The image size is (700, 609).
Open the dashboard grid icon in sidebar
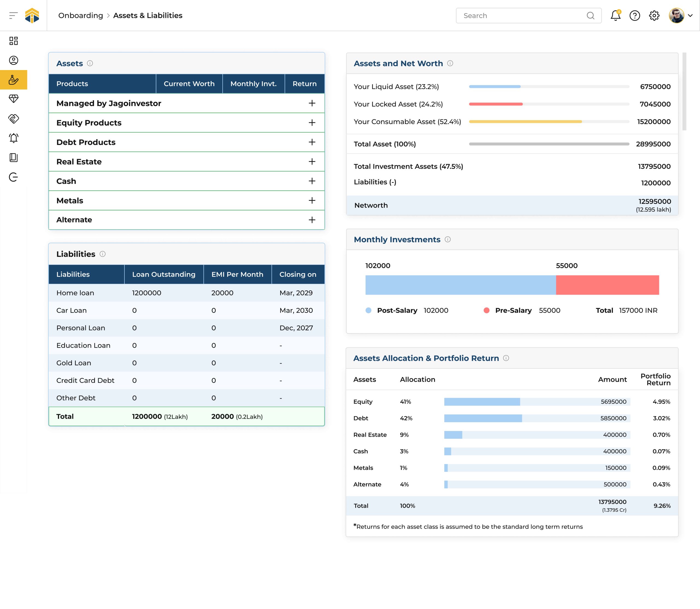pyautogui.click(x=14, y=41)
